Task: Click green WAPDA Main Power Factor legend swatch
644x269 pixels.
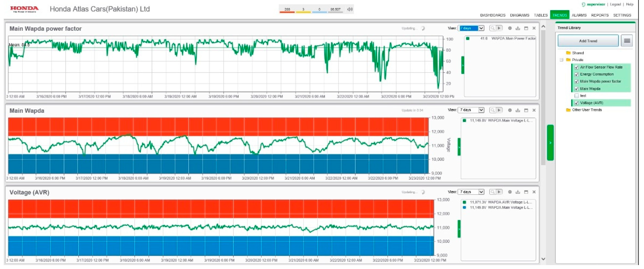Action: [x=468, y=38]
